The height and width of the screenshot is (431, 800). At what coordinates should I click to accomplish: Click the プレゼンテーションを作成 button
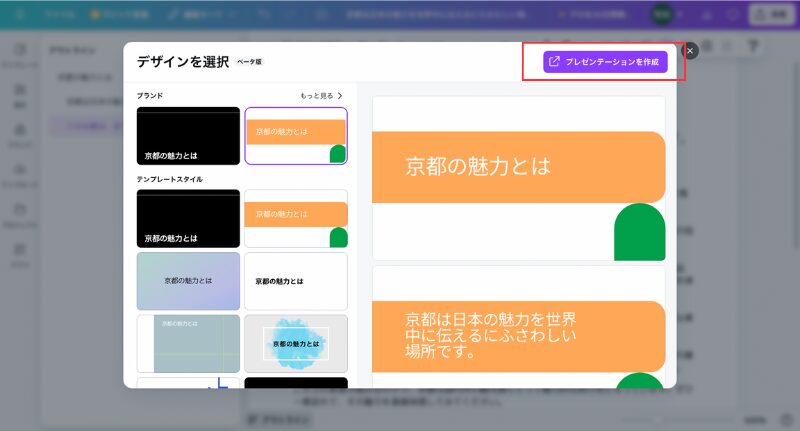(x=604, y=62)
